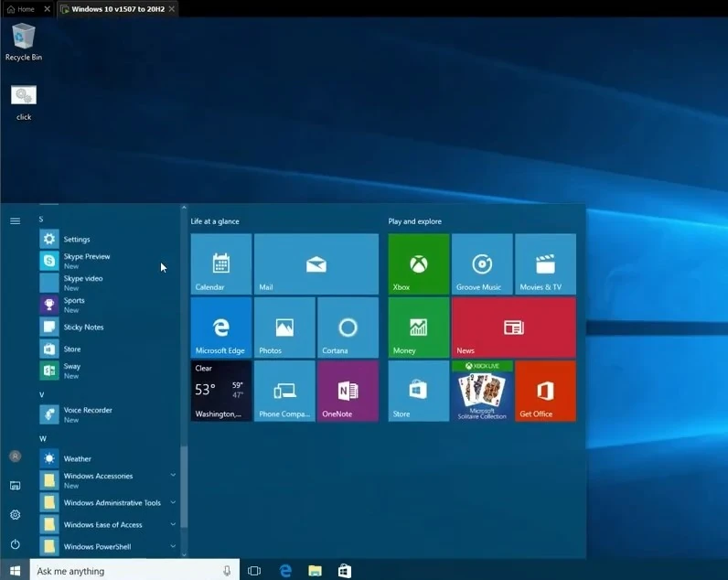Open File Explorer from Start's left rail
Image resolution: width=728 pixels, height=580 pixels.
click(x=15, y=486)
